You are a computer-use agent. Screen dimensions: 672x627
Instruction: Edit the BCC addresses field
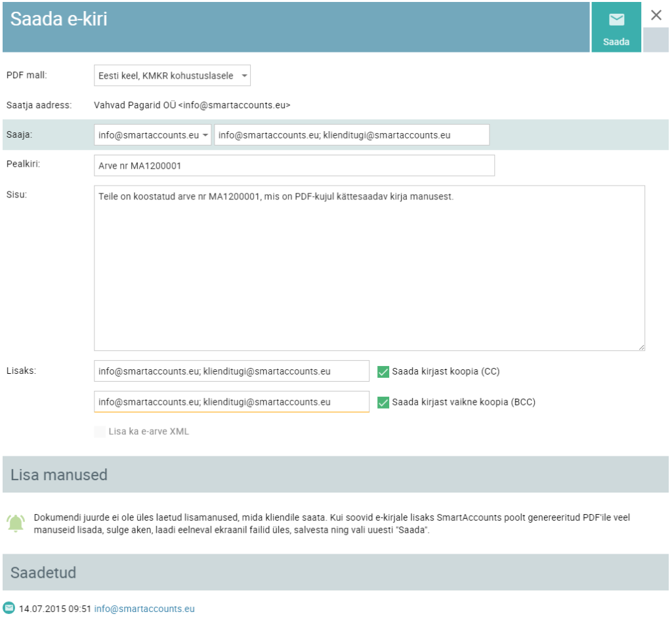click(232, 402)
